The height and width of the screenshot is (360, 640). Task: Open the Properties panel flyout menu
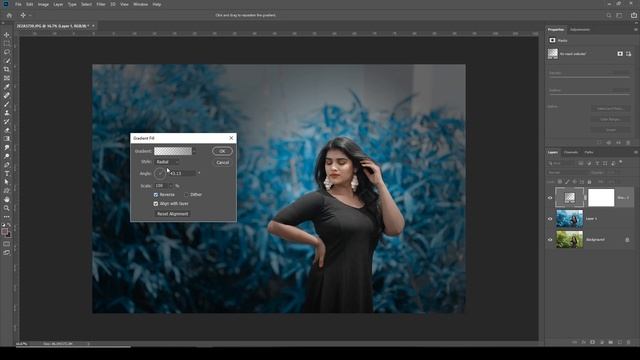[x=636, y=29]
